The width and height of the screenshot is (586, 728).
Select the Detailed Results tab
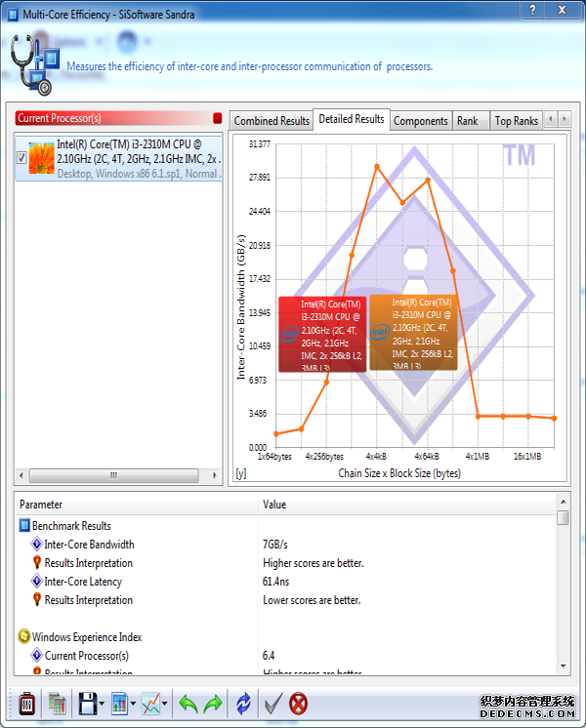[352, 119]
